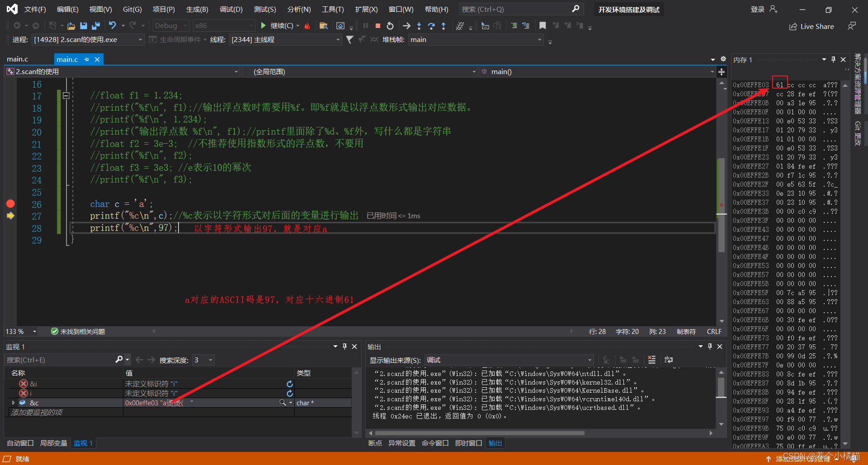868x465 pixels.
Task: Pin the active main.c tab
Action: 87,59
